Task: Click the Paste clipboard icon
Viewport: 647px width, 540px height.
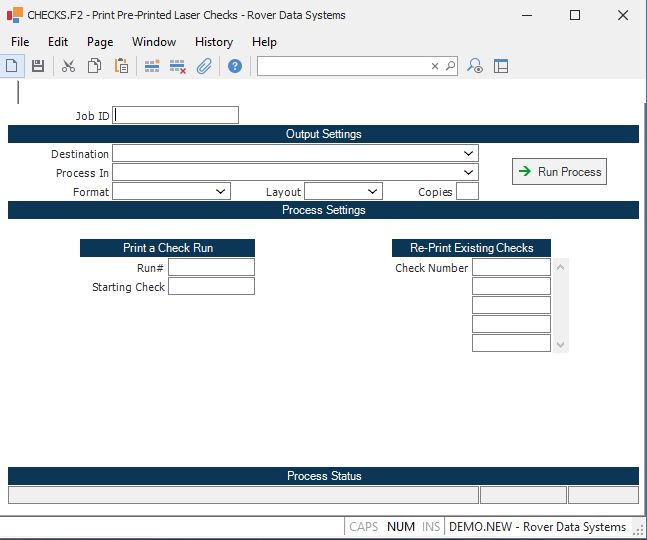Action: tap(121, 66)
